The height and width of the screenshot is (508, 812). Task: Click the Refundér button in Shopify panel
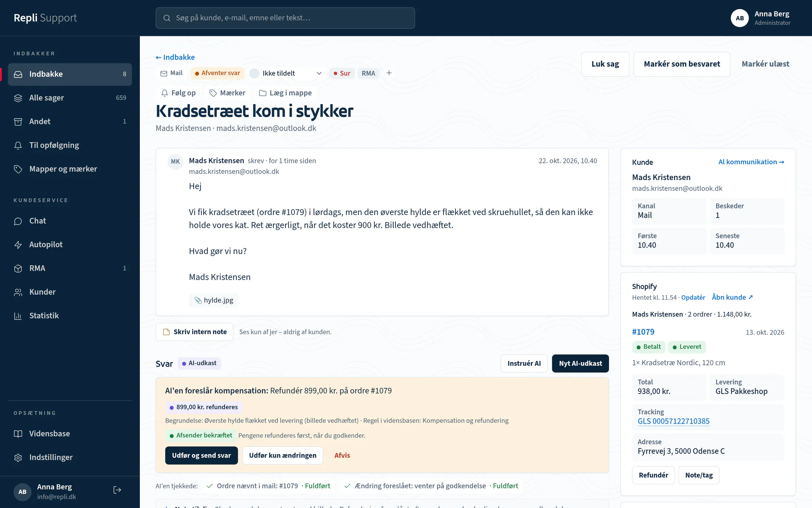[x=653, y=475]
